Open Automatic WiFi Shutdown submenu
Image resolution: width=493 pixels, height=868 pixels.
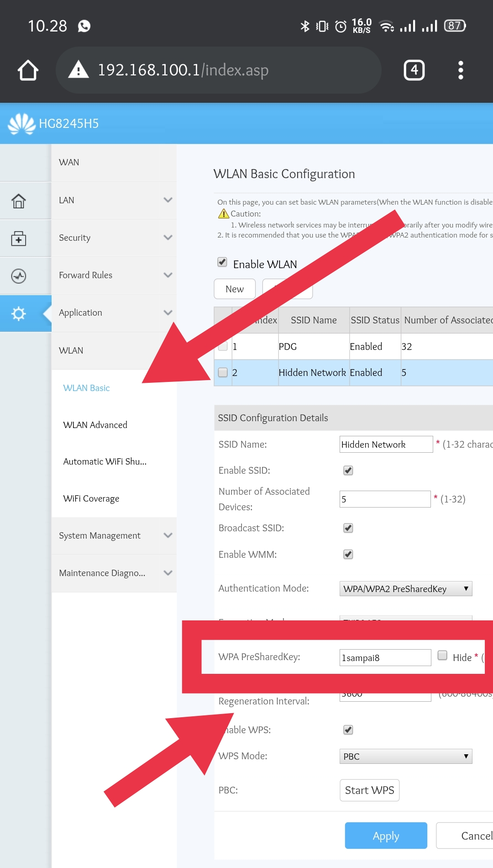pos(105,462)
